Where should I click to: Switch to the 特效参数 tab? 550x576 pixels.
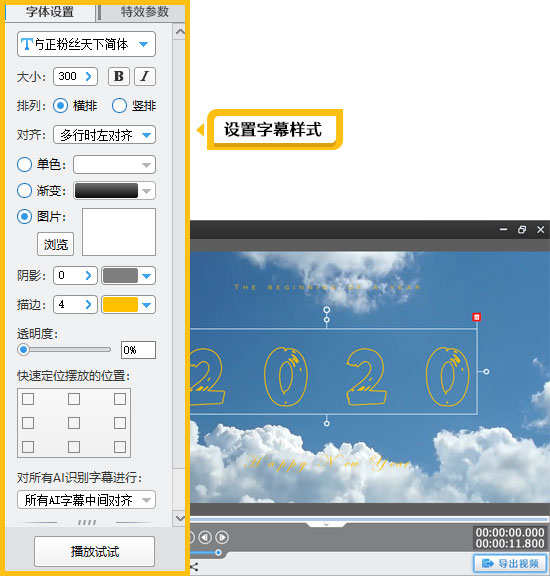pyautogui.click(x=144, y=12)
